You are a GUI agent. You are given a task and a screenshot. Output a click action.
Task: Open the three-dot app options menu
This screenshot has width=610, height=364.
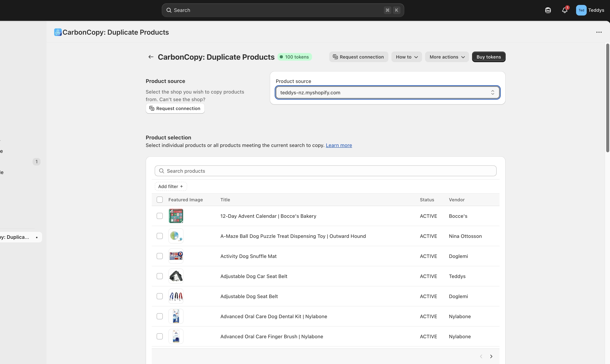point(599,32)
